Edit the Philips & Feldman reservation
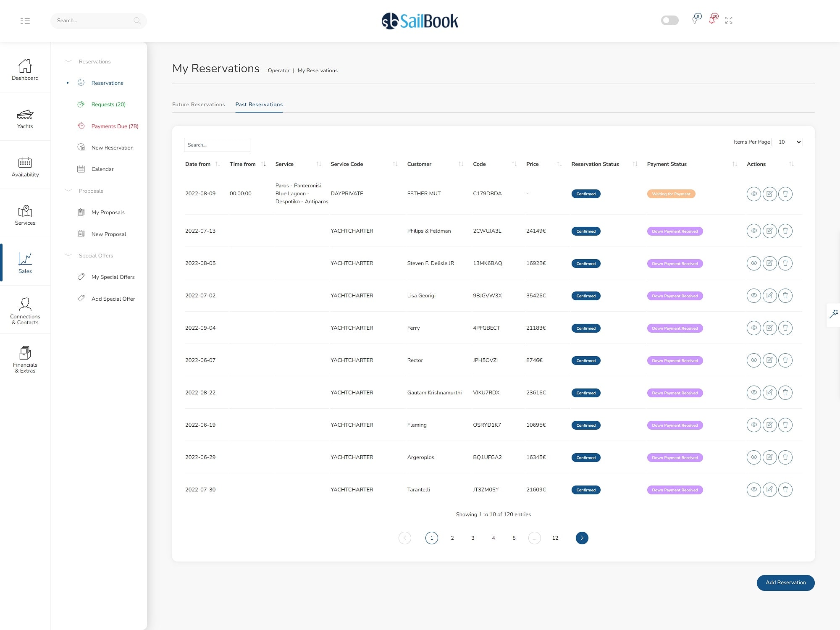This screenshot has width=840, height=630. pyautogui.click(x=769, y=231)
